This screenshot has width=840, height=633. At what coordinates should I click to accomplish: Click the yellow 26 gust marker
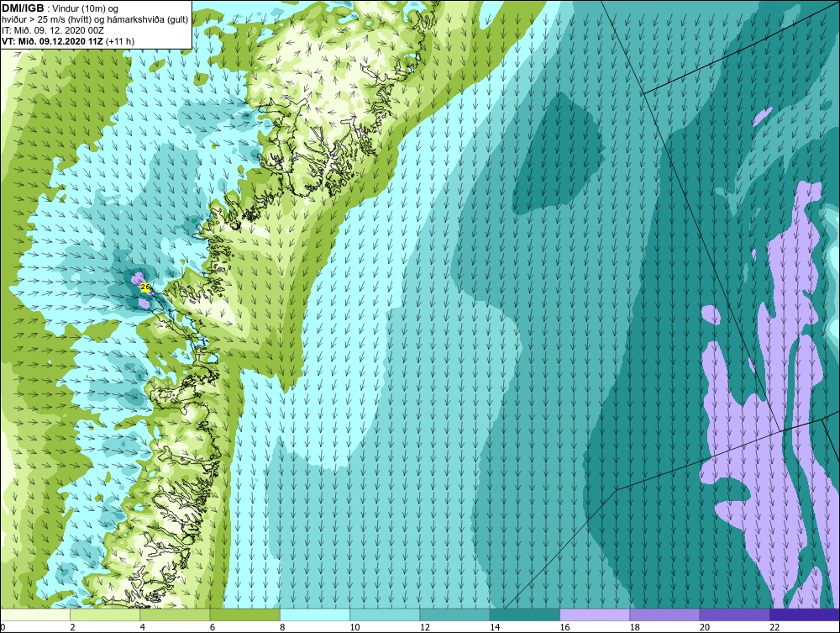[144, 287]
